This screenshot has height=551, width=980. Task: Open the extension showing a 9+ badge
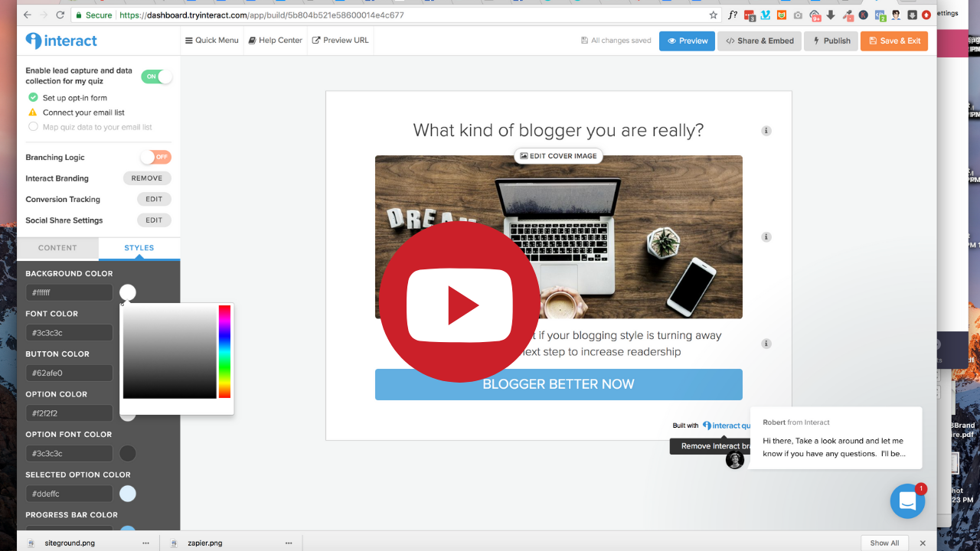(x=815, y=15)
